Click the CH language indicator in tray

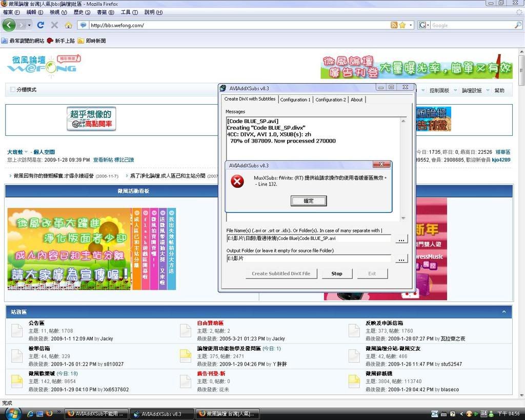pyautogui.click(x=435, y=414)
